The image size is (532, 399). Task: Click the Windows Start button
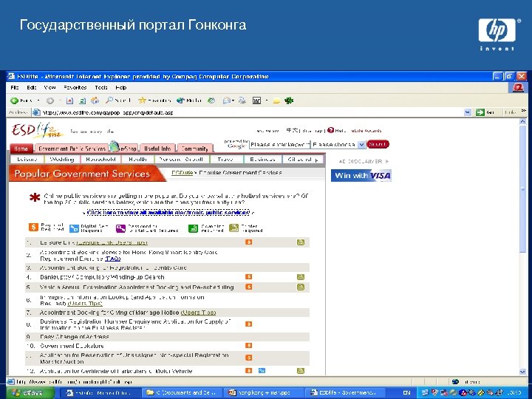tap(30, 393)
